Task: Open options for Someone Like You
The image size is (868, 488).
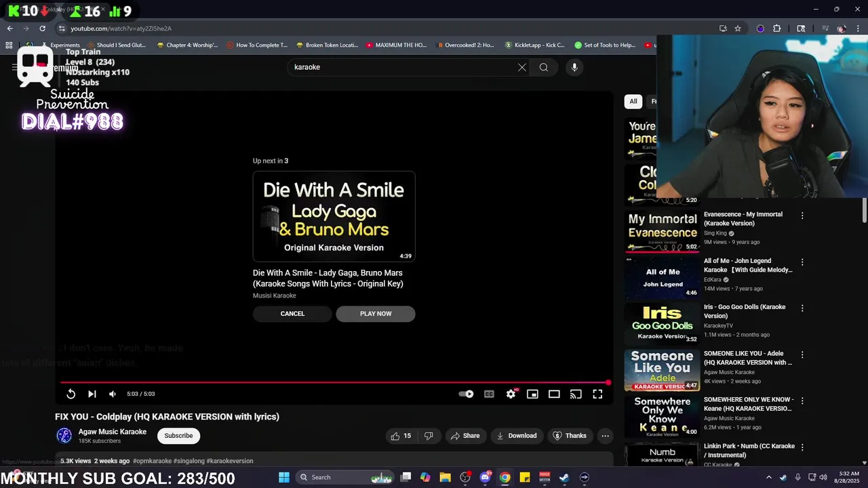Action: [802, 354]
